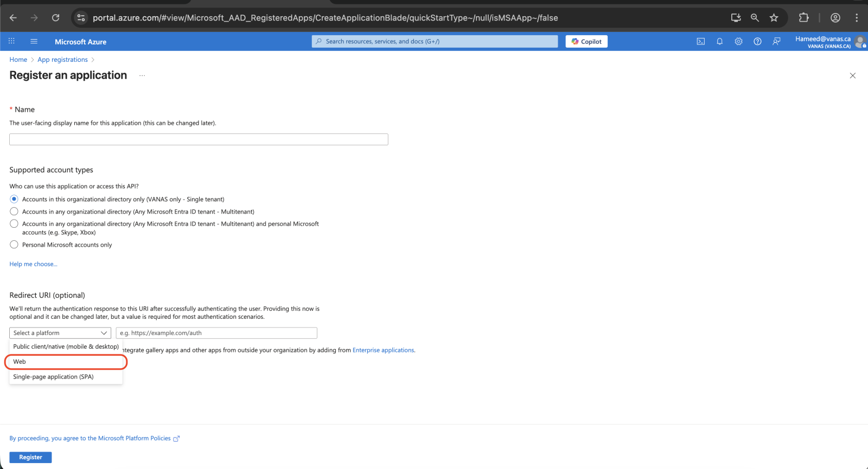This screenshot has height=469, width=868.
Task: Collapse the Select a platform dropdown
Action: click(x=60, y=333)
